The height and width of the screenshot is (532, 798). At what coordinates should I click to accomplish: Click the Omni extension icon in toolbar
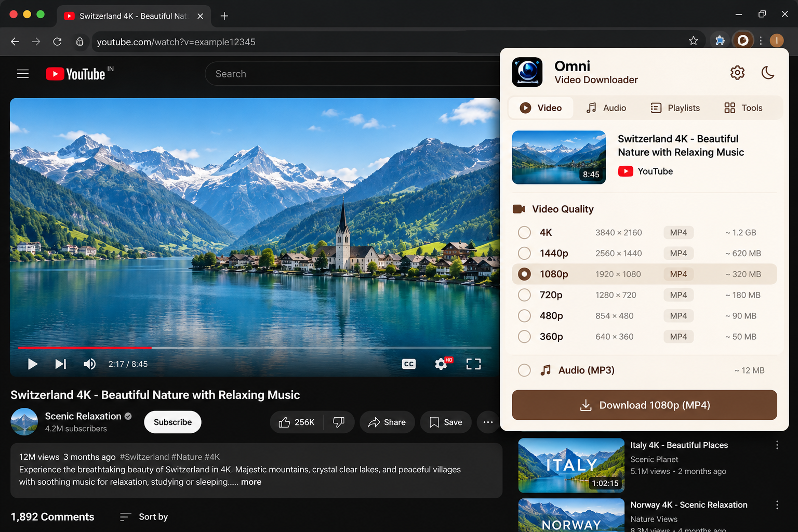743,40
